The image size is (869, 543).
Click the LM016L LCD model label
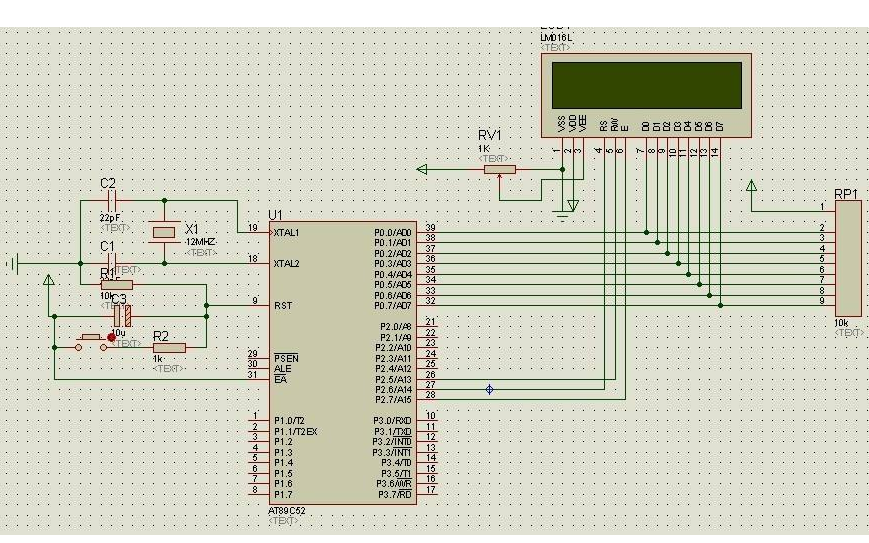pyautogui.click(x=556, y=38)
